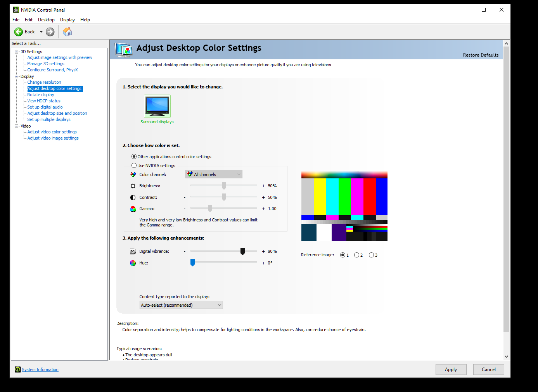
Task: Click the Gamma slider handle
Action: coord(210,208)
